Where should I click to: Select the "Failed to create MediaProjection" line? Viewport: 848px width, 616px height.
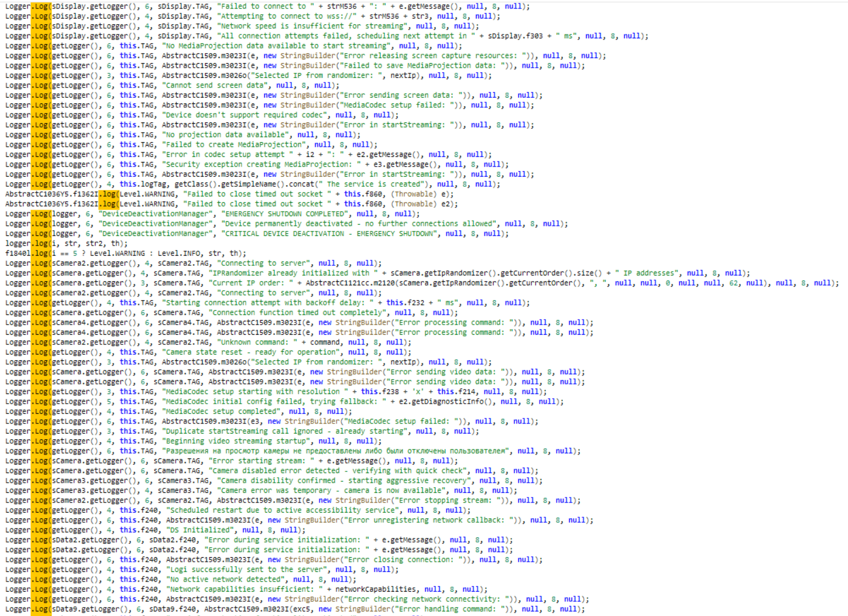click(238, 145)
